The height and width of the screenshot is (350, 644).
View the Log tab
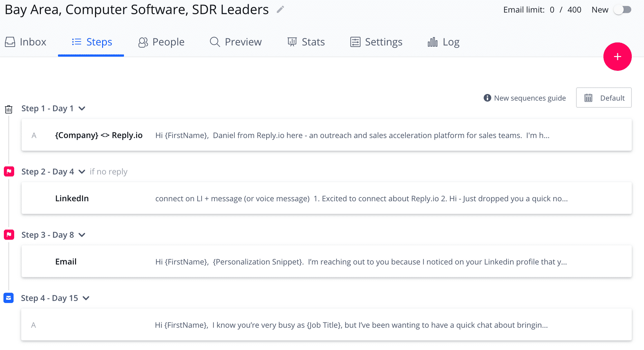pos(443,42)
